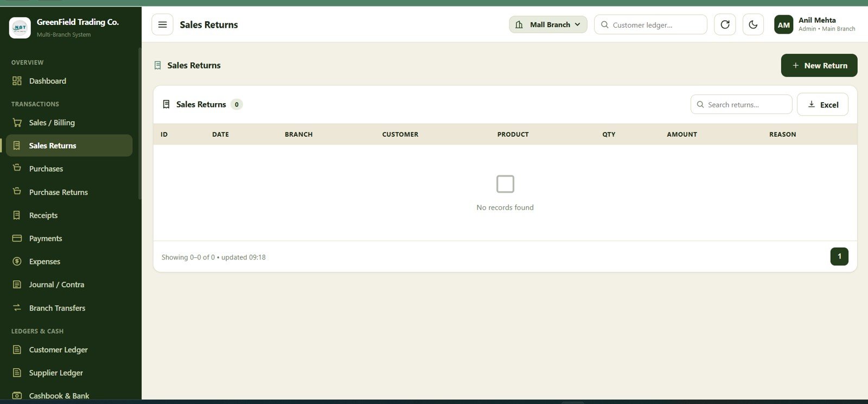The height and width of the screenshot is (404, 868).
Task: Click the Cashbook & Bank icon
Action: (17, 396)
